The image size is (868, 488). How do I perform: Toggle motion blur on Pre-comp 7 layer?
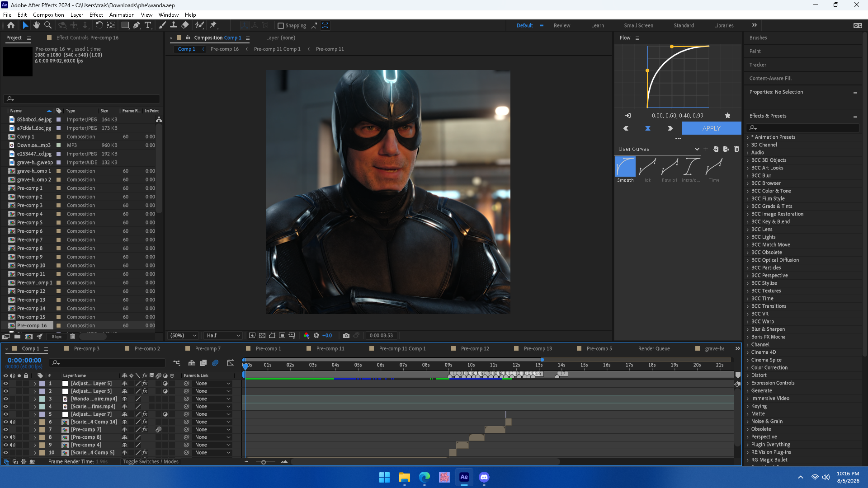tap(159, 430)
